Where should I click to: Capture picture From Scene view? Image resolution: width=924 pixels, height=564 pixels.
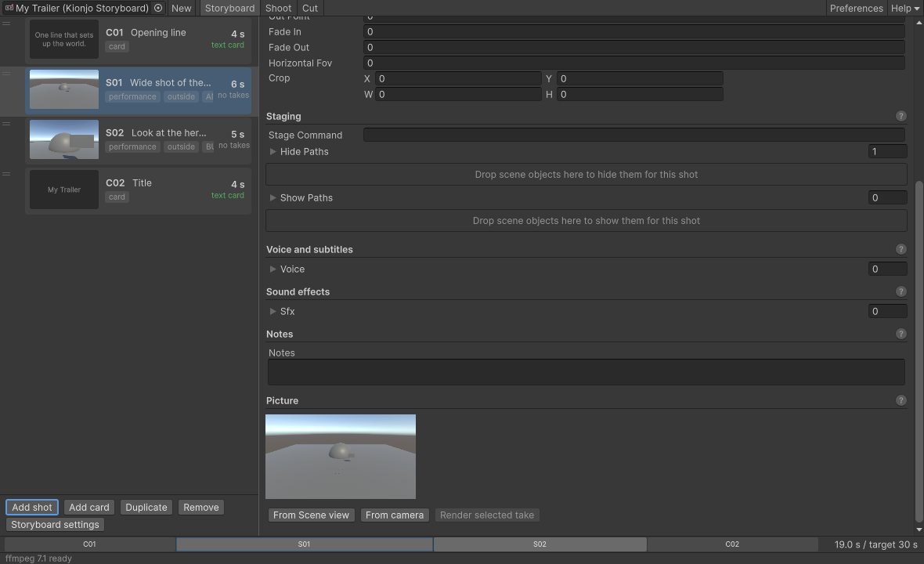(311, 515)
